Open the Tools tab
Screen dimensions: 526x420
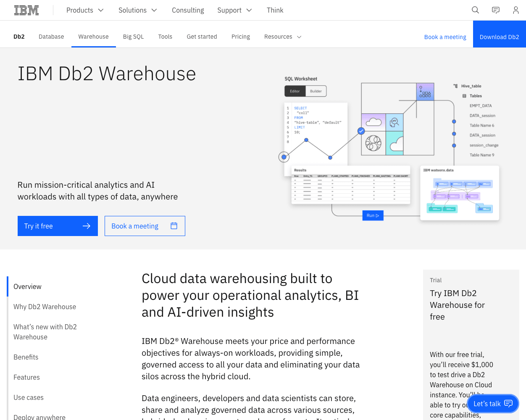coord(166,37)
